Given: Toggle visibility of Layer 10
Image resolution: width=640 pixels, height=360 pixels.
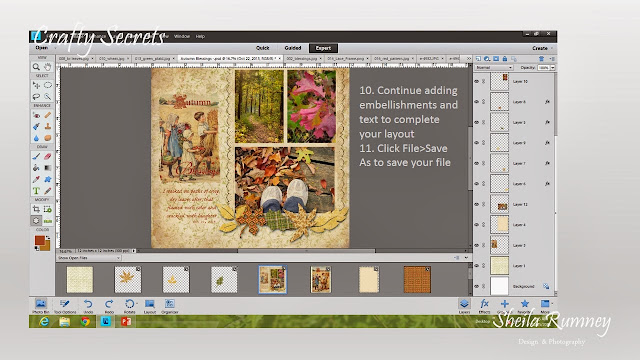Looking at the screenshot, I should [476, 81].
